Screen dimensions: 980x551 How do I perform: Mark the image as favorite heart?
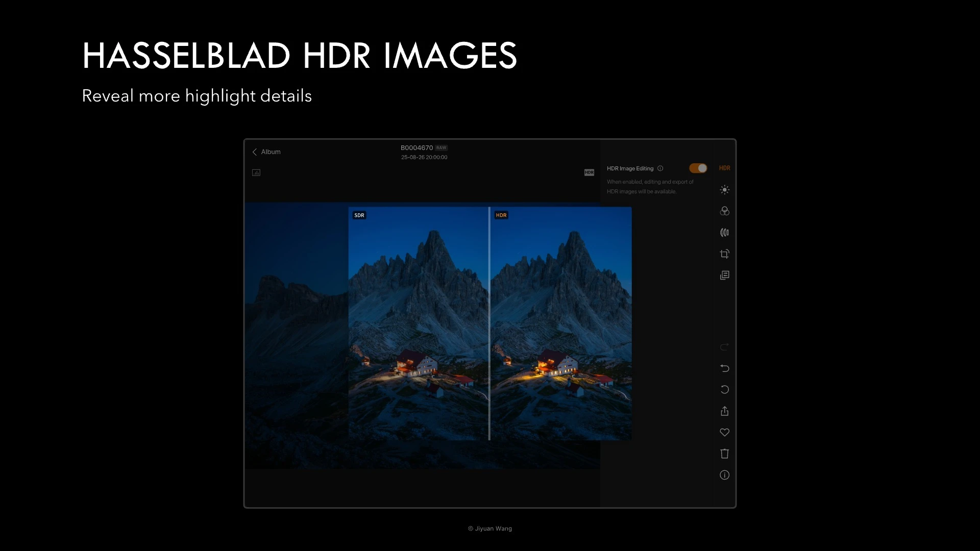pyautogui.click(x=724, y=432)
